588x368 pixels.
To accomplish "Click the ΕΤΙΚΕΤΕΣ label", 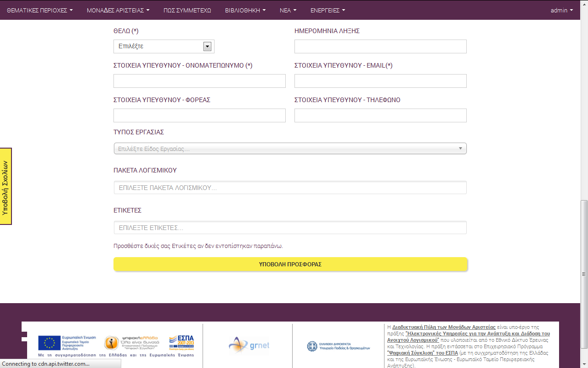I will pos(127,210).
